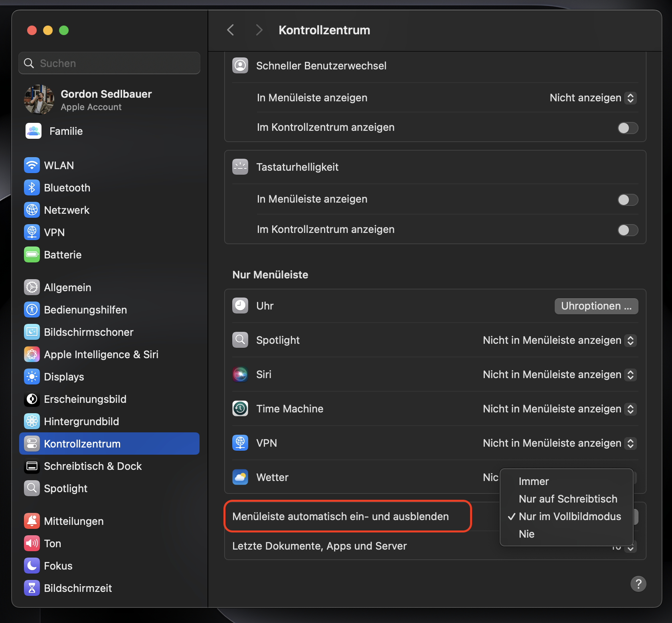
Task: Choose Immer from the popup menu
Action: (567, 481)
